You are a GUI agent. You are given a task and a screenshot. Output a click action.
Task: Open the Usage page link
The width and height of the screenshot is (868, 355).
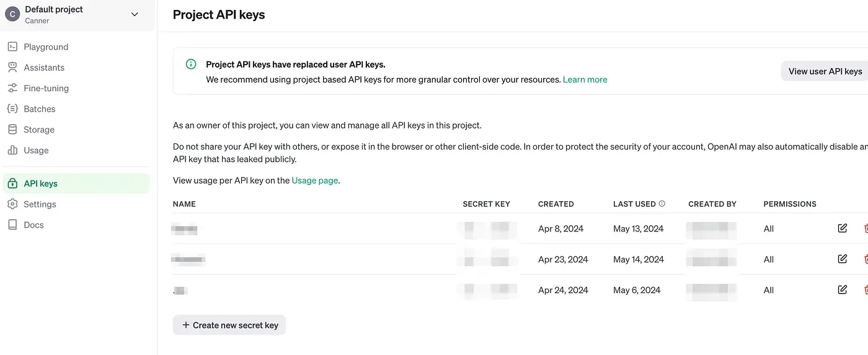(315, 181)
